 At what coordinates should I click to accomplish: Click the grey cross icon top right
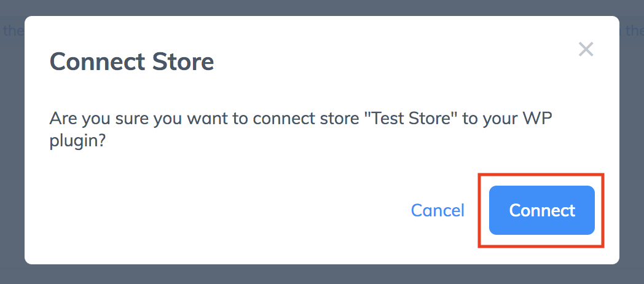coord(586,49)
